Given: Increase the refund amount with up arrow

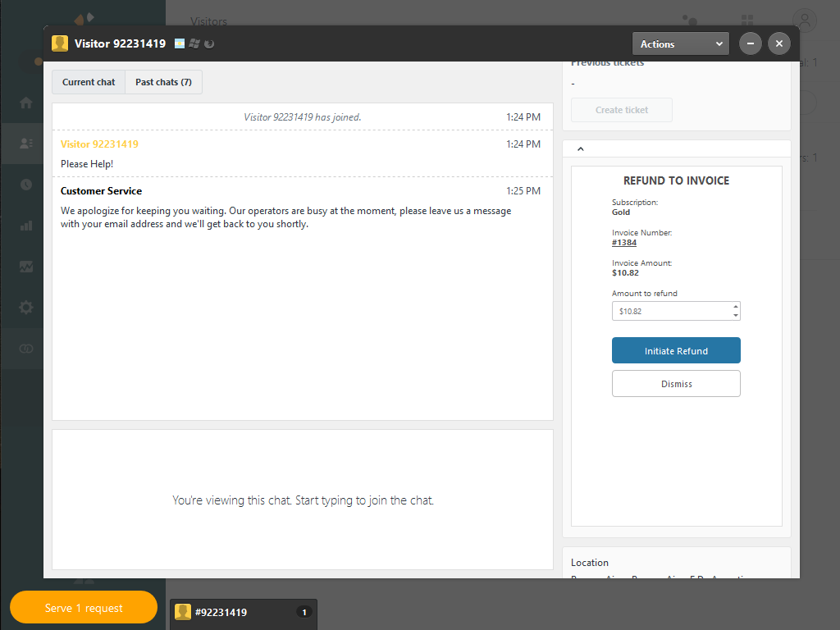Looking at the screenshot, I should point(736,307).
